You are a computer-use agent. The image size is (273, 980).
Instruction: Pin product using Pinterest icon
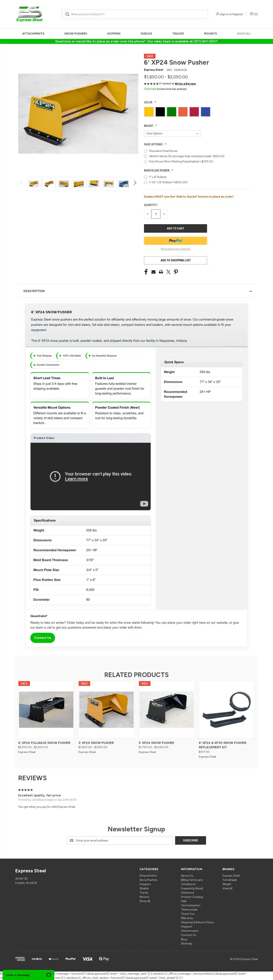coord(176,272)
